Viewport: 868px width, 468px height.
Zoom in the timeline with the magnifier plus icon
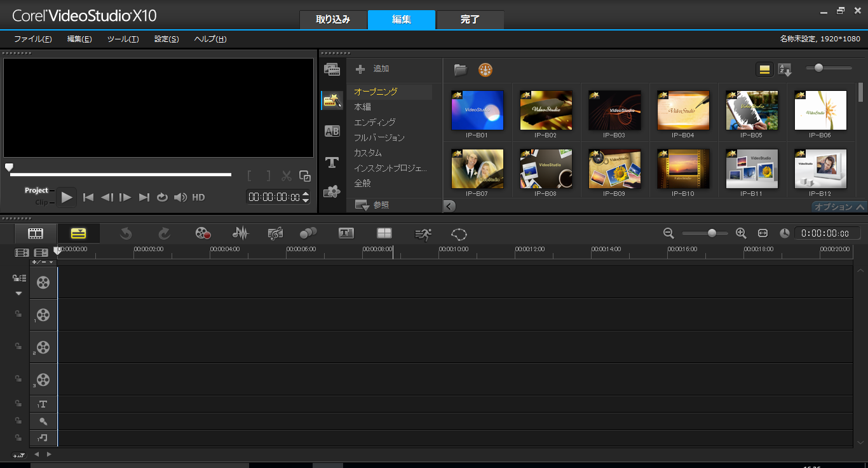(741, 233)
